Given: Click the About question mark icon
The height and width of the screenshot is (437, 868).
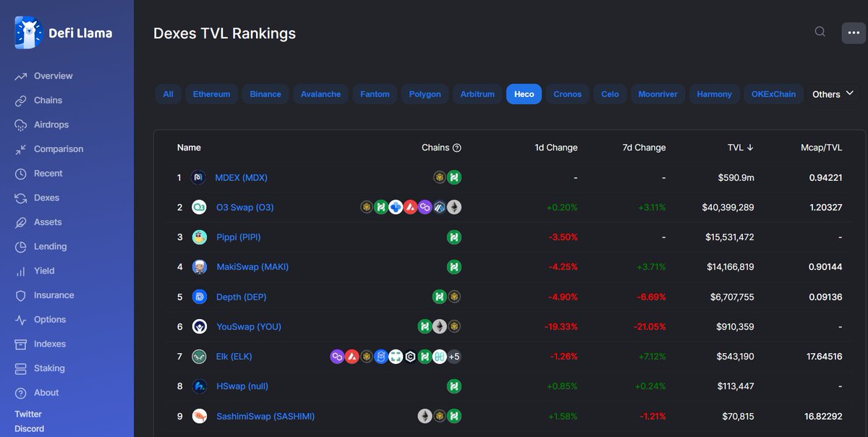Looking at the screenshot, I should pos(21,393).
